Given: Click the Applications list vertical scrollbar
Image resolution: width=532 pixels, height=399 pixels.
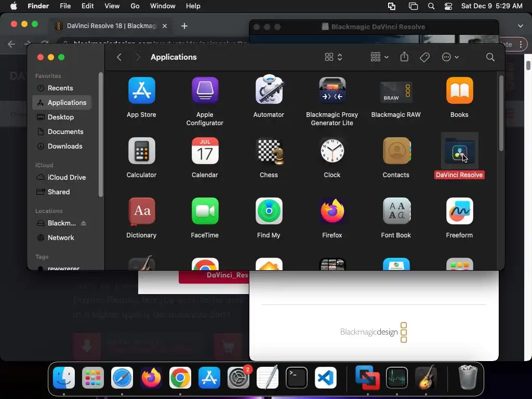Looking at the screenshot, I should pos(501,113).
